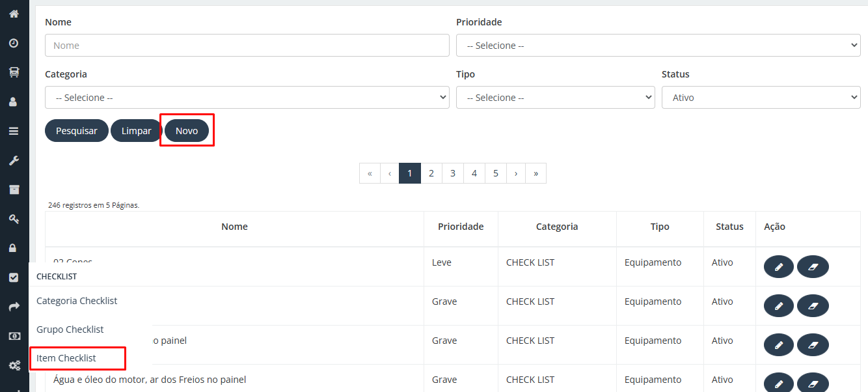Focus the Nome text input field
Image resolution: width=868 pixels, height=392 pixels.
(x=247, y=46)
